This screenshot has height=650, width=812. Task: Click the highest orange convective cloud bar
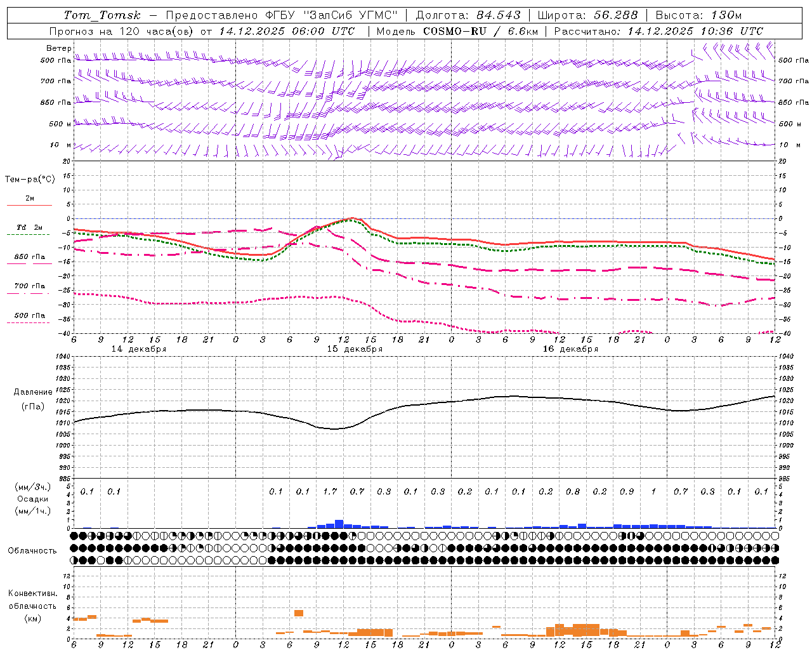[x=299, y=613]
